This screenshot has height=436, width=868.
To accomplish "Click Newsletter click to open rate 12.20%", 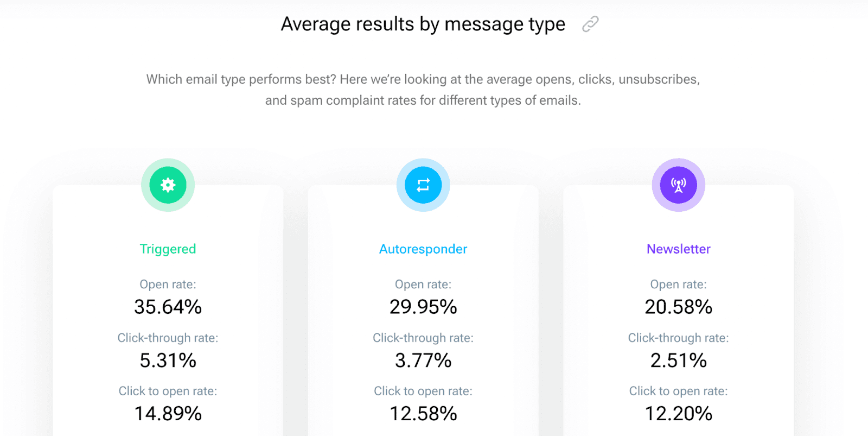I will tap(678, 413).
